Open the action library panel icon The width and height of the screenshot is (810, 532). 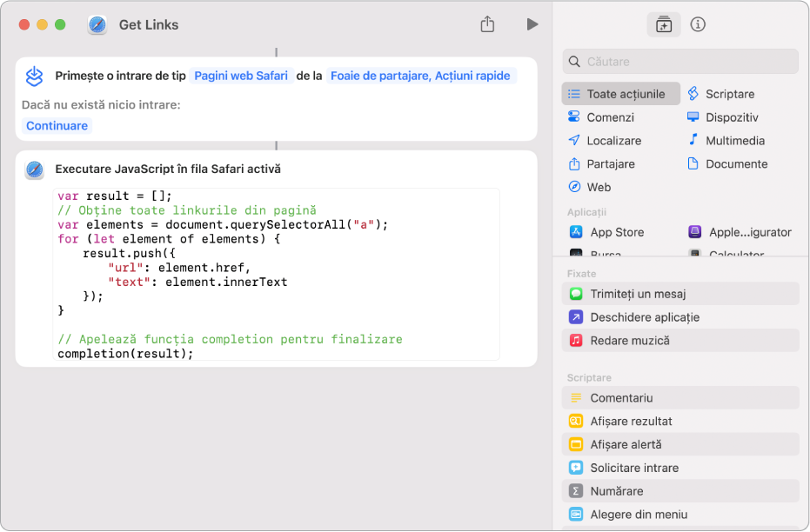663,24
